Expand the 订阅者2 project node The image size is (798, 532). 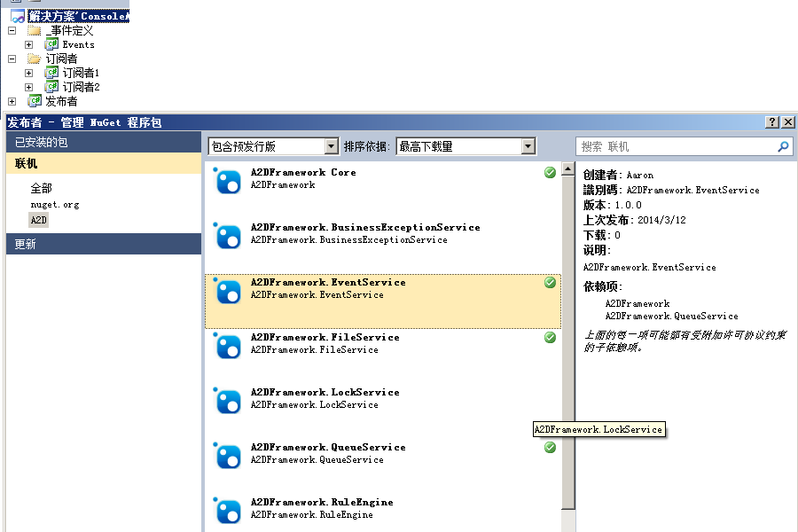tap(29, 88)
